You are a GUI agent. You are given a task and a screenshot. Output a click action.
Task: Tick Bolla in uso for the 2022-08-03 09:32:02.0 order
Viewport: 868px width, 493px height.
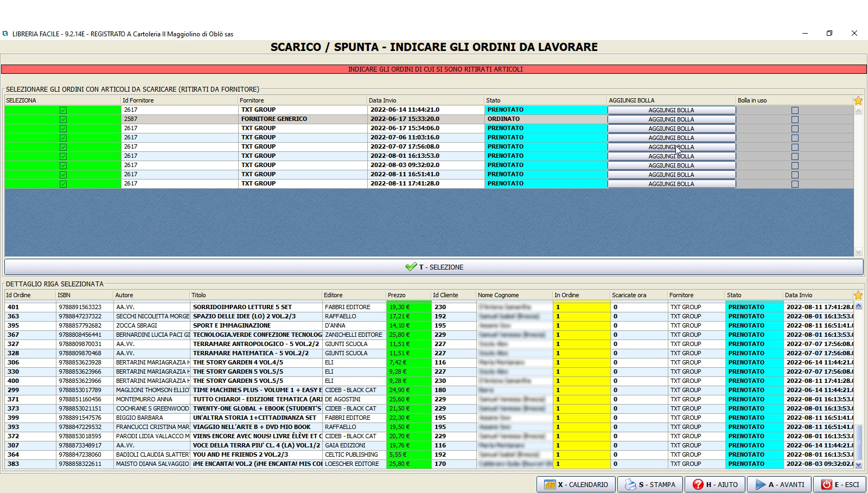coord(795,165)
